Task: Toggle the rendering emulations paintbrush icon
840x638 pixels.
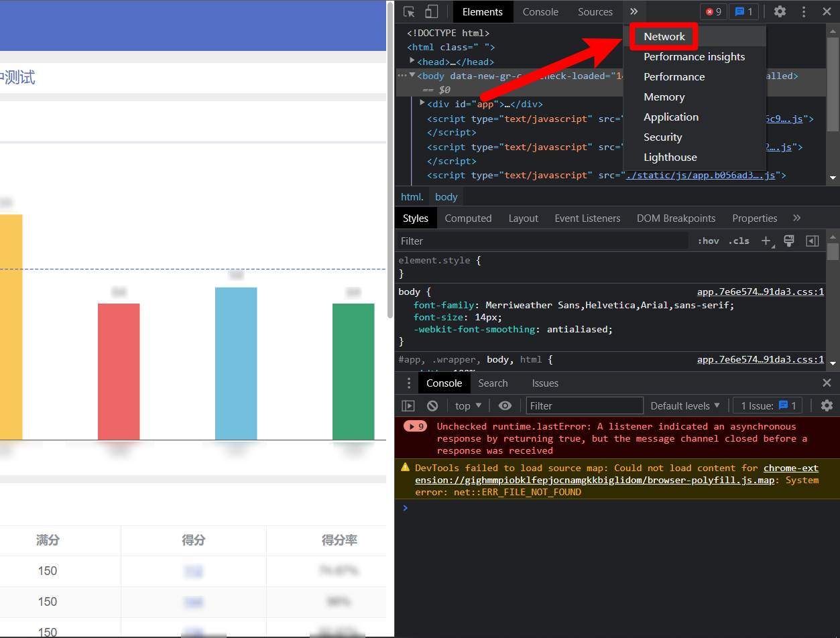Action: click(789, 241)
